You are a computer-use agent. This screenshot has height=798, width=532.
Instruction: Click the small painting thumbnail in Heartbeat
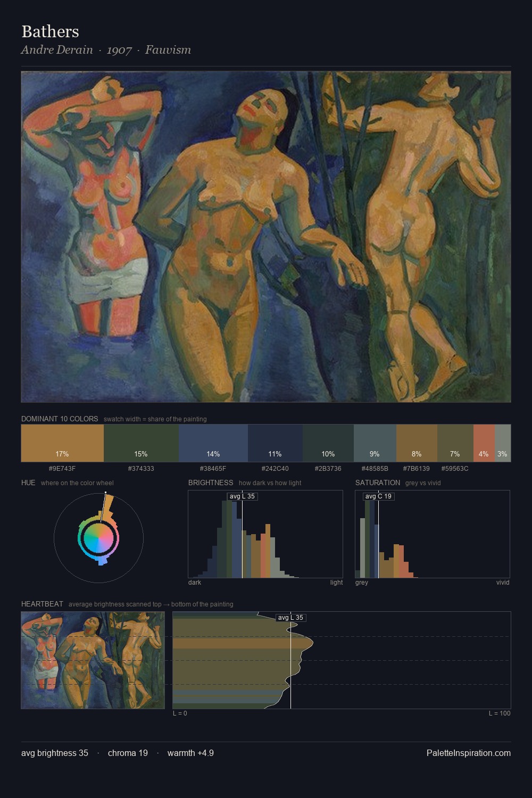click(x=93, y=660)
